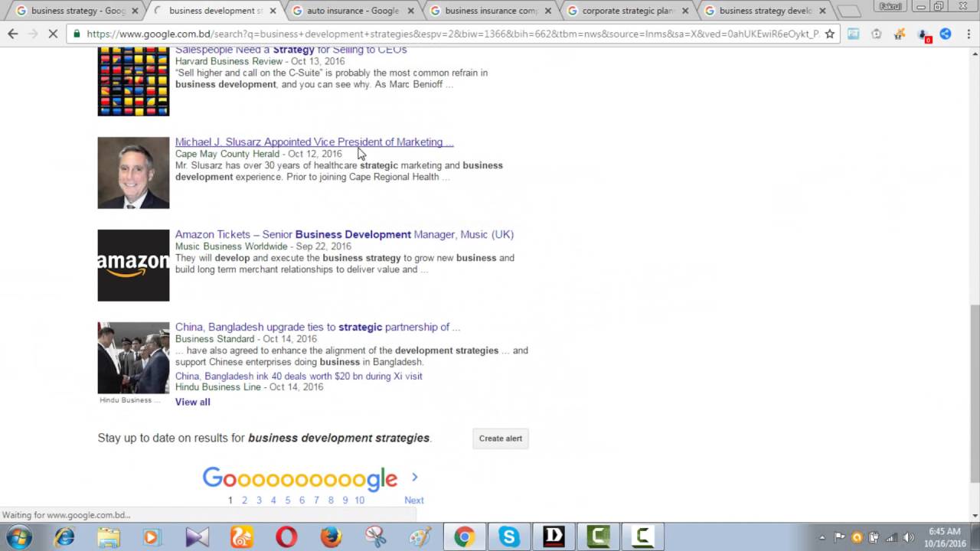This screenshot has width=980, height=551.
Task: Click the 'View all' link
Action: pyautogui.click(x=192, y=402)
